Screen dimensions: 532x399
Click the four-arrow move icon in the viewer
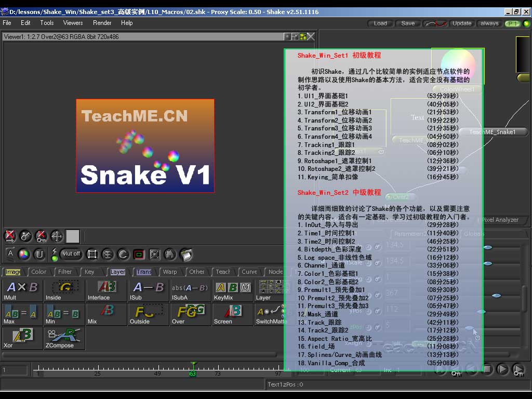point(57,236)
